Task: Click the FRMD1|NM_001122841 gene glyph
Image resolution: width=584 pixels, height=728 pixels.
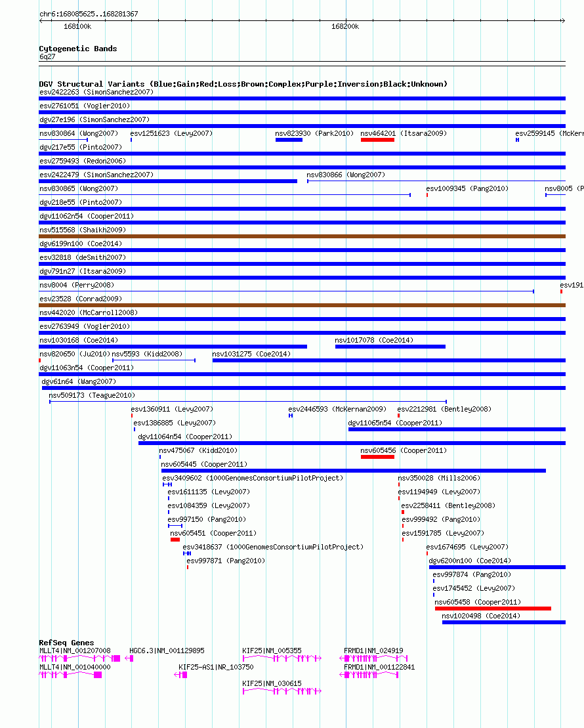Action: (369, 675)
